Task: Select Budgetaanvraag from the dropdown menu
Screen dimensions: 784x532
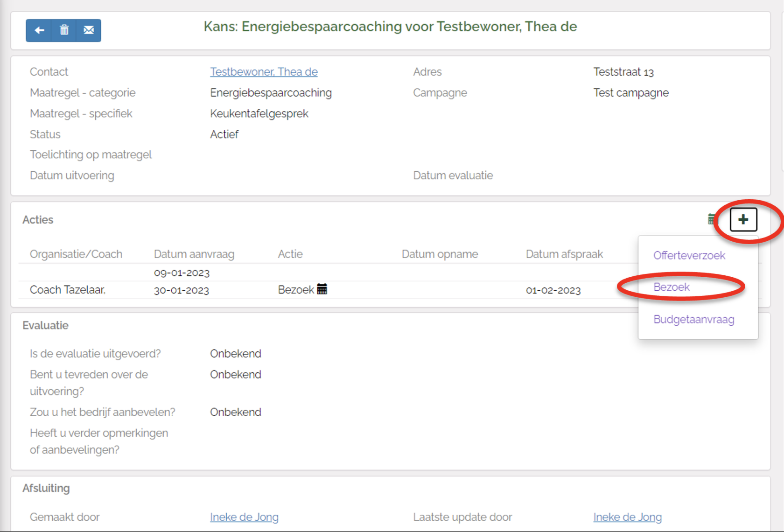Action: (x=693, y=319)
